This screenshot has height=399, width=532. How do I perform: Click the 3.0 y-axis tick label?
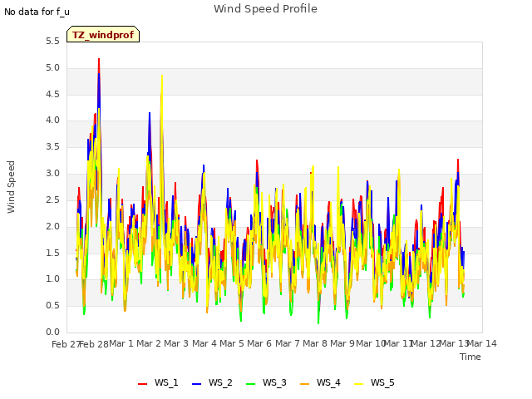[x=52, y=174]
